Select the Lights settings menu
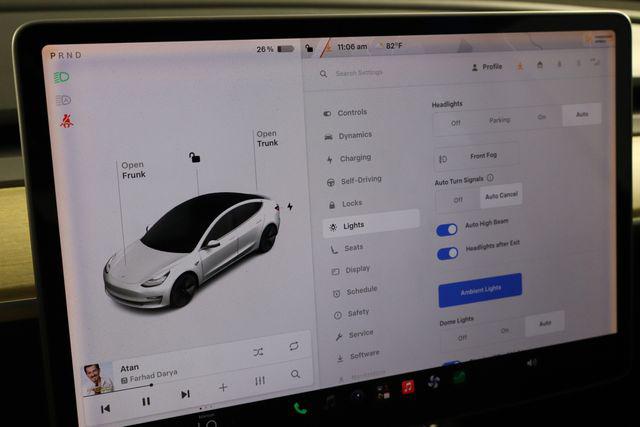Image resolution: width=640 pixels, height=427 pixels. pos(371,224)
